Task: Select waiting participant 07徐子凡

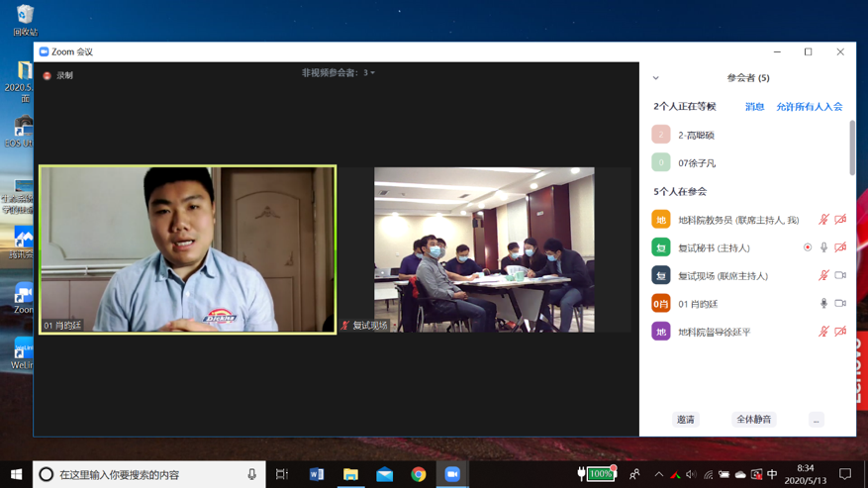Action: click(x=696, y=162)
